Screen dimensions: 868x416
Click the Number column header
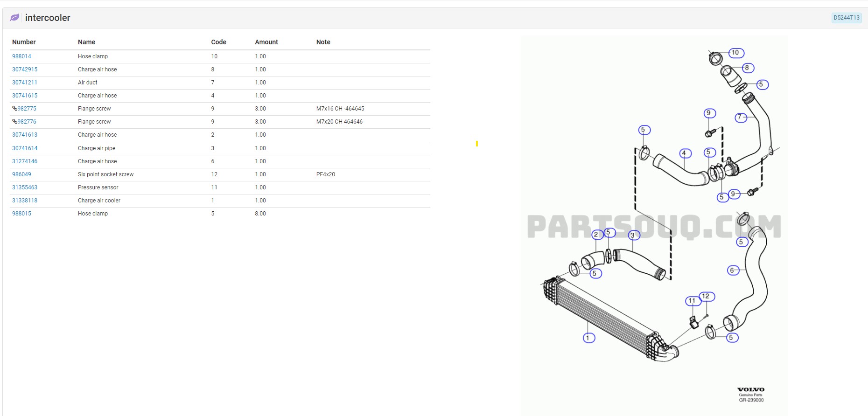(24, 42)
